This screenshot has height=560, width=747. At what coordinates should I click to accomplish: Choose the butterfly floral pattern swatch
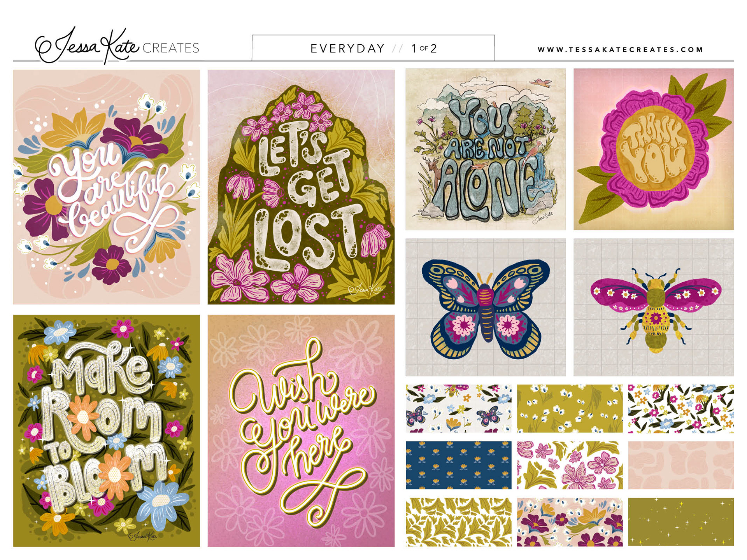[458, 408]
